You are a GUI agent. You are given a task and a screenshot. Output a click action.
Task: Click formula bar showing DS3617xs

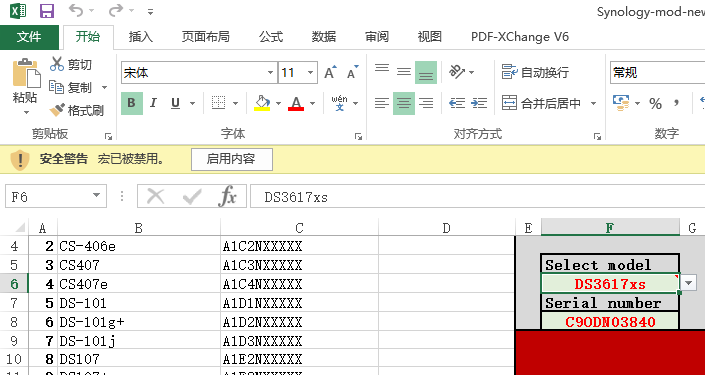pos(477,196)
